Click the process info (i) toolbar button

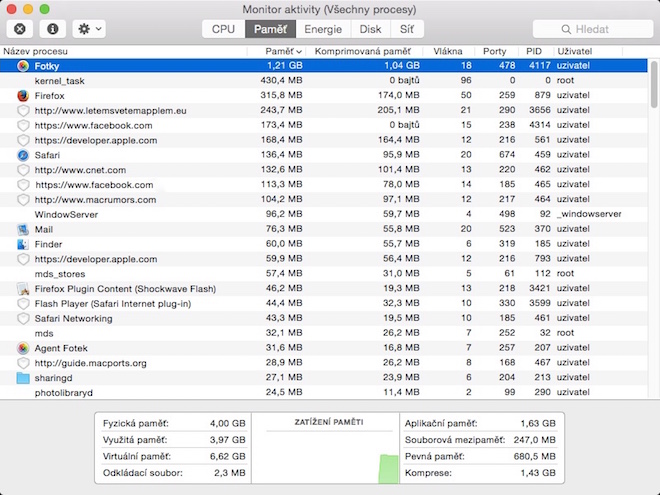[52, 29]
